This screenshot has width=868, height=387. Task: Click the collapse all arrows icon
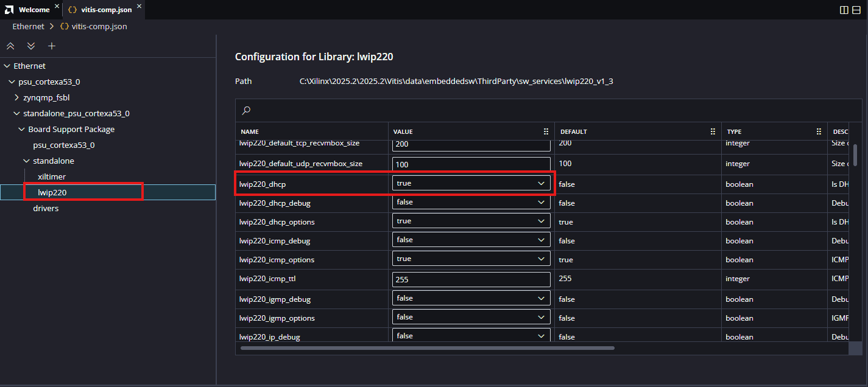[10, 46]
